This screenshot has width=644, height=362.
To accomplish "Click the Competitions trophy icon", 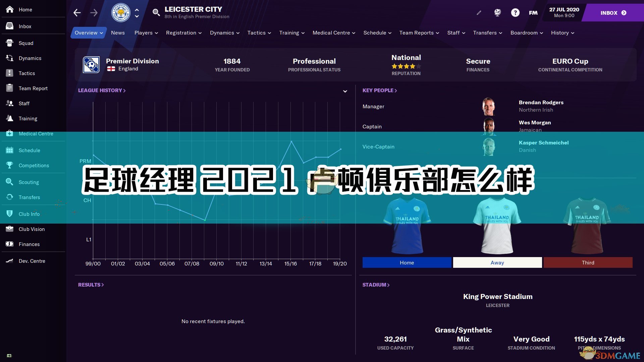I will pos(10,165).
